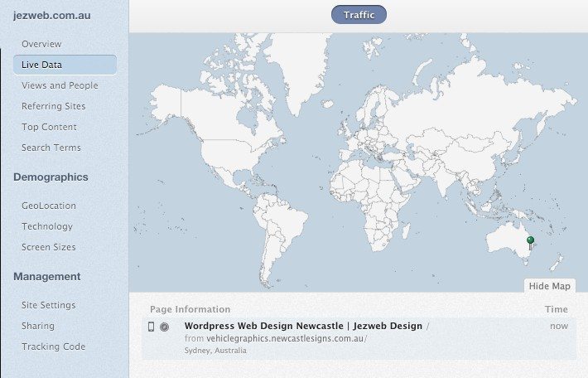
Task: Click the mobile device icon in visitor row
Action: [151, 327]
